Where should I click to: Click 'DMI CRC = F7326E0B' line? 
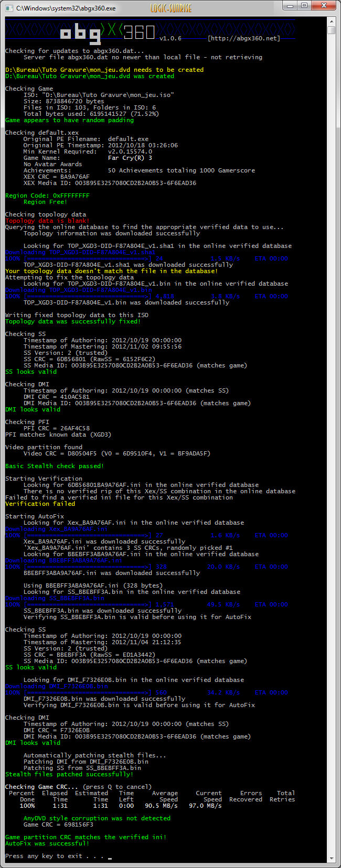click(x=57, y=730)
